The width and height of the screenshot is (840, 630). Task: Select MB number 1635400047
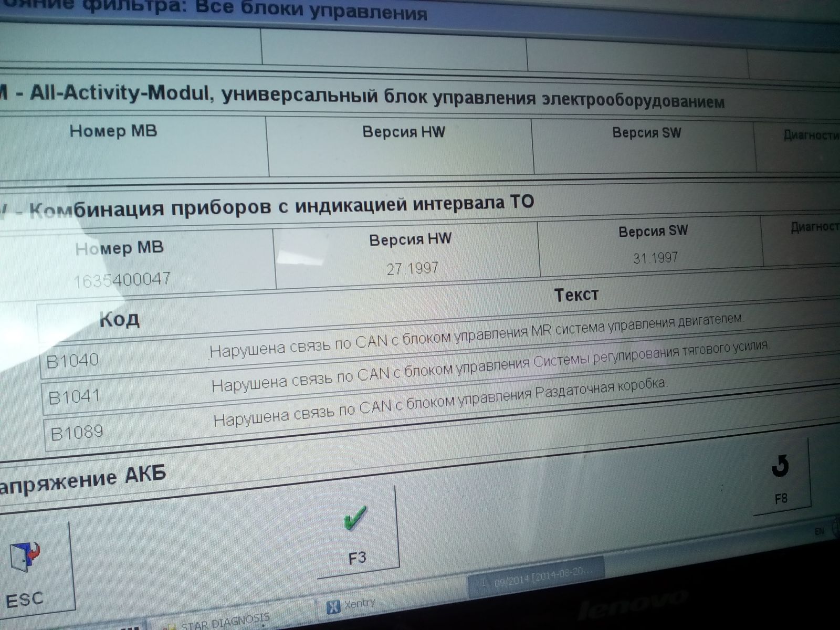pos(122,279)
